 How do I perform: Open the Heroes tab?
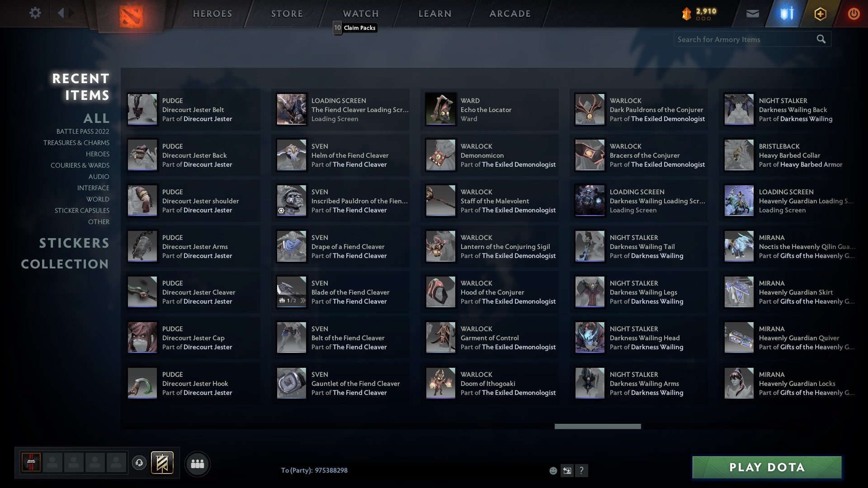(212, 14)
